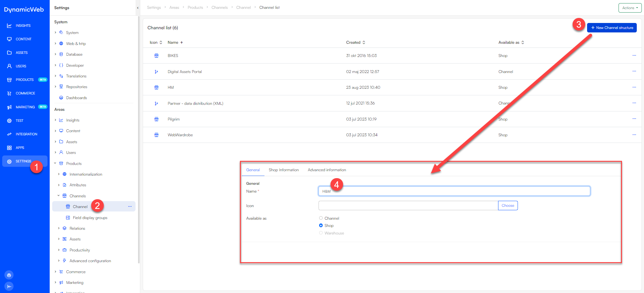644x293 pixels.
Task: Go to Areas breadcrumb link
Action: click(174, 8)
